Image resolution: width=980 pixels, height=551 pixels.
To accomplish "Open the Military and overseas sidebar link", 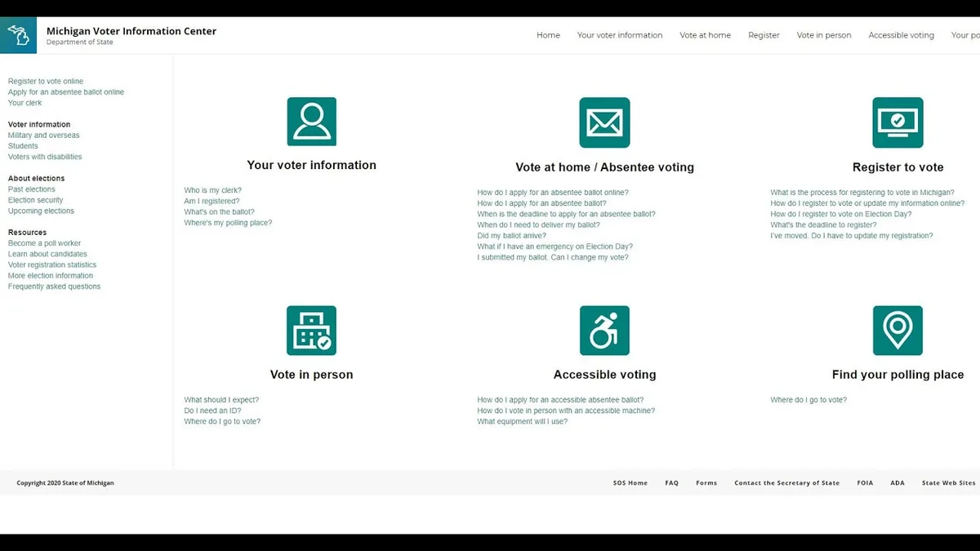I will coord(44,136).
